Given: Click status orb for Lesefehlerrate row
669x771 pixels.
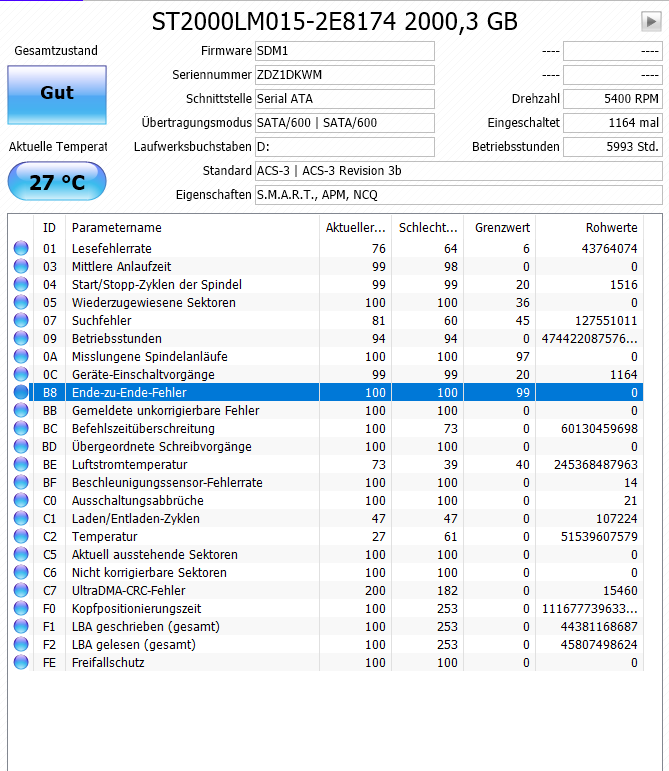Looking at the screenshot, I should click(x=21, y=248).
